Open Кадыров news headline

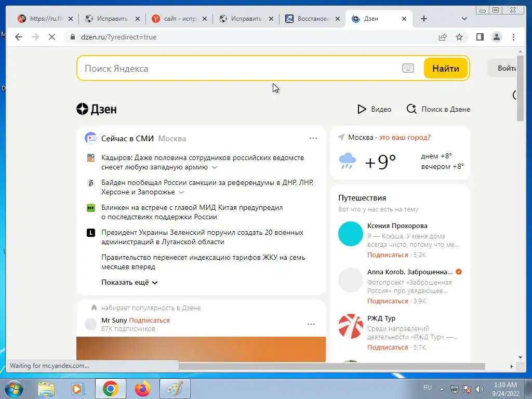pyautogui.click(x=203, y=162)
